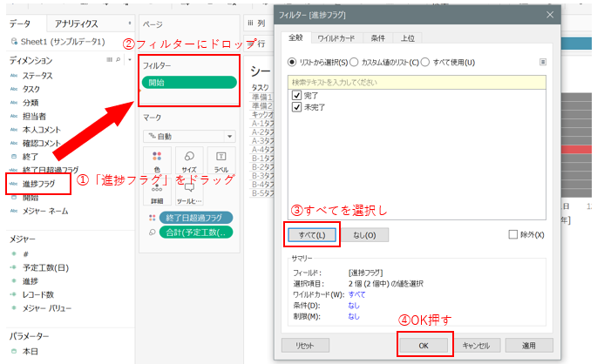Click the Detail mark card icon
This screenshot has height=364, width=597.
pos(157,188)
